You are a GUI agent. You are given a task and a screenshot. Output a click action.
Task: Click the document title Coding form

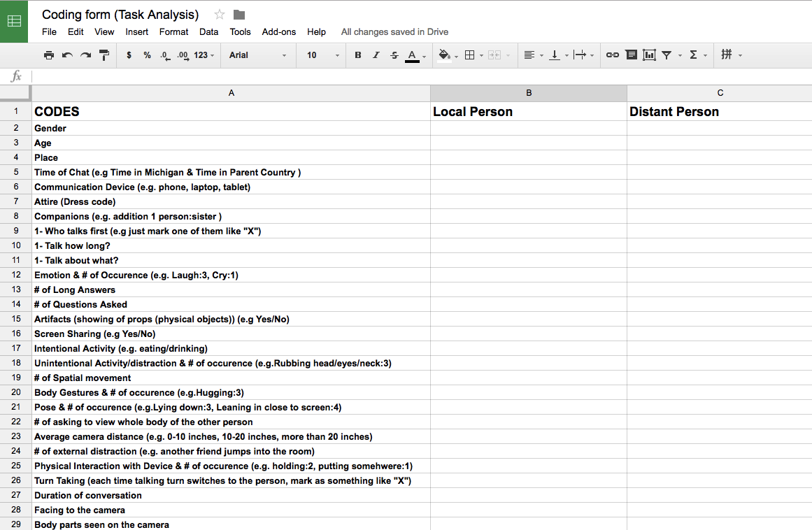pos(120,15)
